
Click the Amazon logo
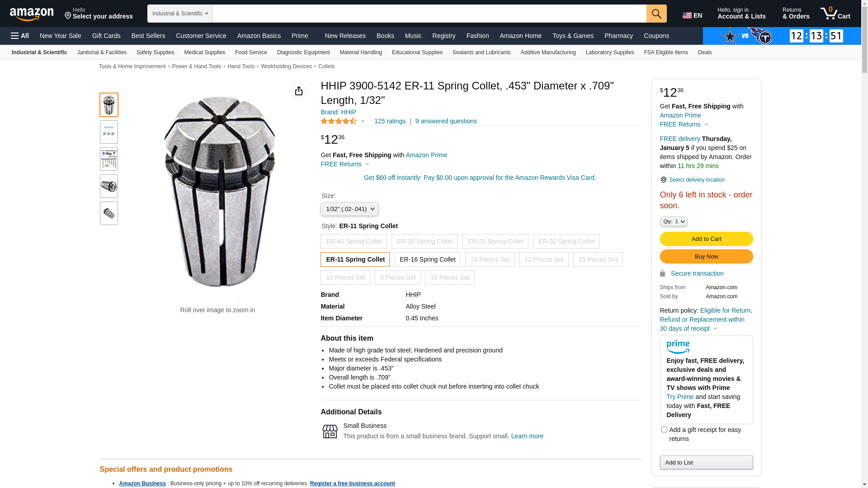[32, 14]
